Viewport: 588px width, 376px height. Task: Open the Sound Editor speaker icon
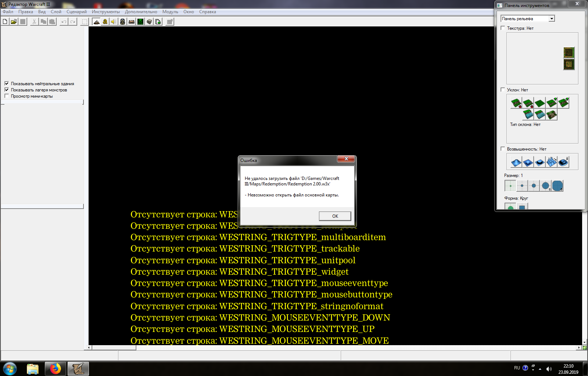coord(114,22)
